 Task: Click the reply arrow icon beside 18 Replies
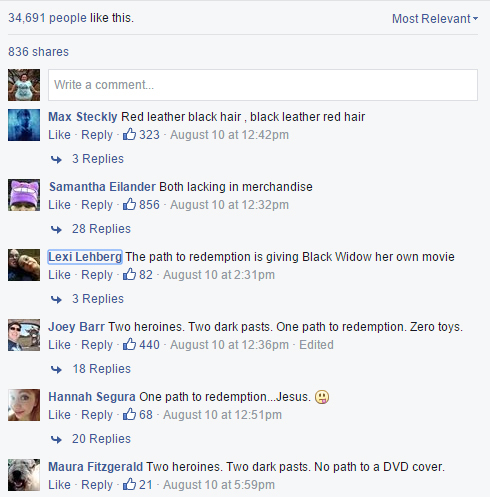pyautogui.click(x=56, y=369)
